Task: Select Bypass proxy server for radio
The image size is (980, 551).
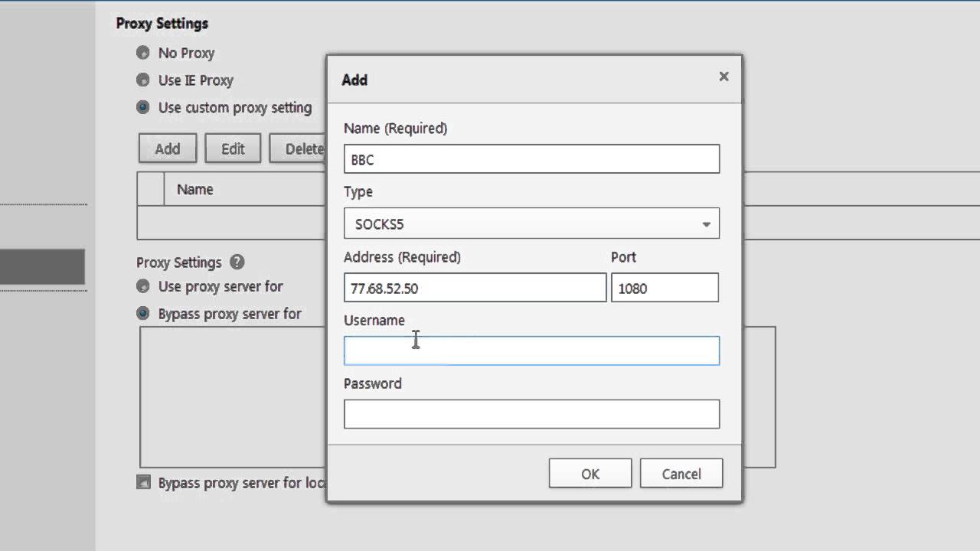Action: point(143,314)
